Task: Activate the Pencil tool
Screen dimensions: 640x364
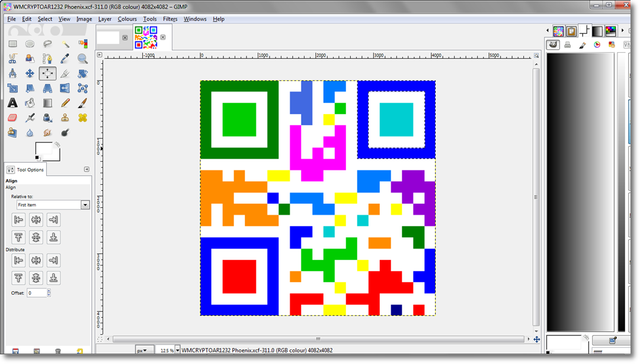Action: (x=65, y=103)
